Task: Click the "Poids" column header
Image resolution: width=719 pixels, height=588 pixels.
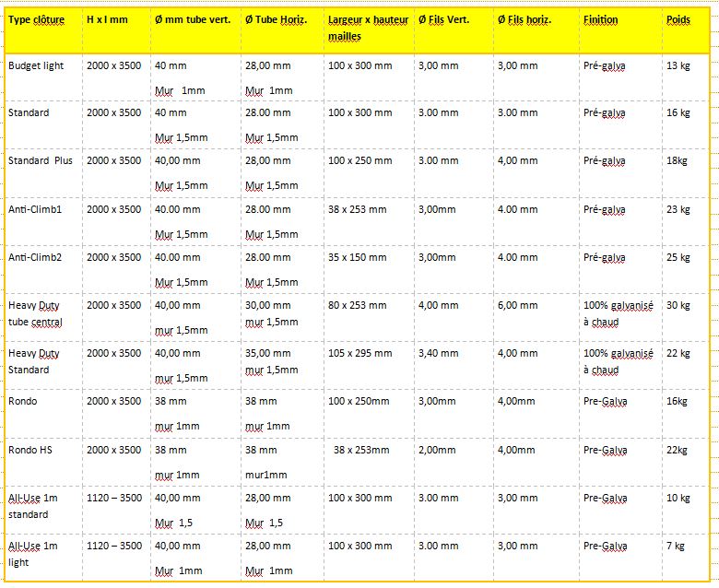Action: click(678, 19)
